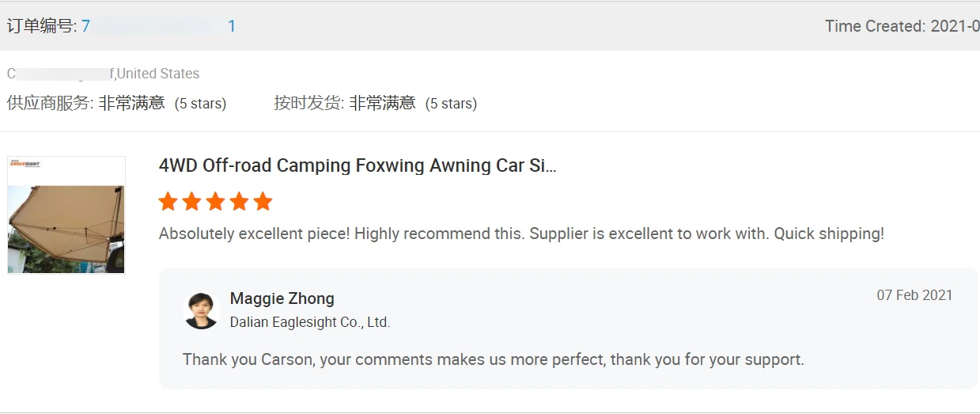The height and width of the screenshot is (414, 980).
Task: Select the third orange rating star
Action: tap(215, 202)
